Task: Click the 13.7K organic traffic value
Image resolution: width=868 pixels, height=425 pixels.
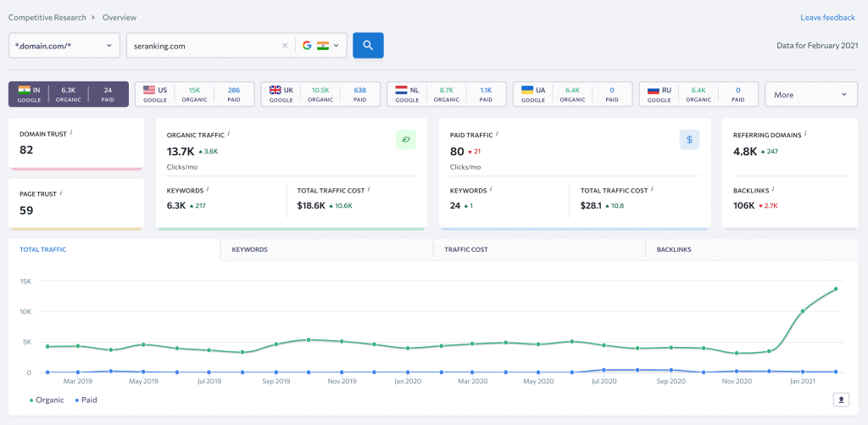Action: (180, 151)
